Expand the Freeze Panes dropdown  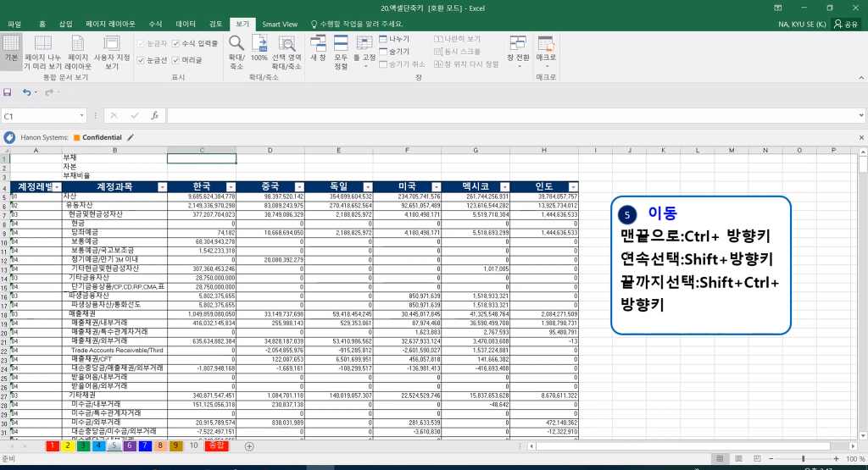[x=364, y=53]
